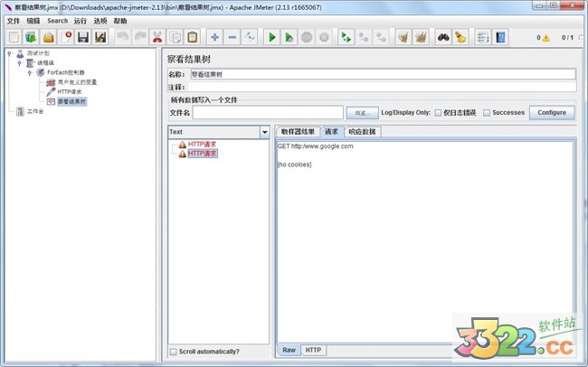Enable the Successes checkbox
588x367 pixels.
coord(487,112)
